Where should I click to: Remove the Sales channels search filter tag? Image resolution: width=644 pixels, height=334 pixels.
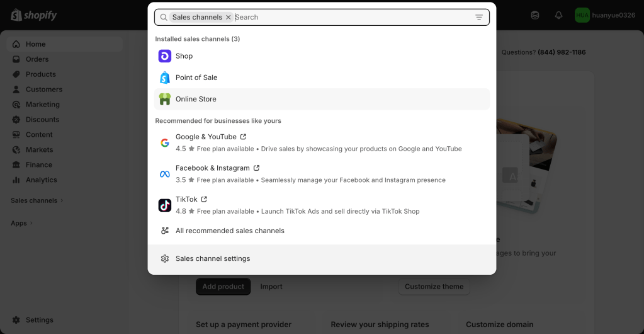(x=229, y=17)
